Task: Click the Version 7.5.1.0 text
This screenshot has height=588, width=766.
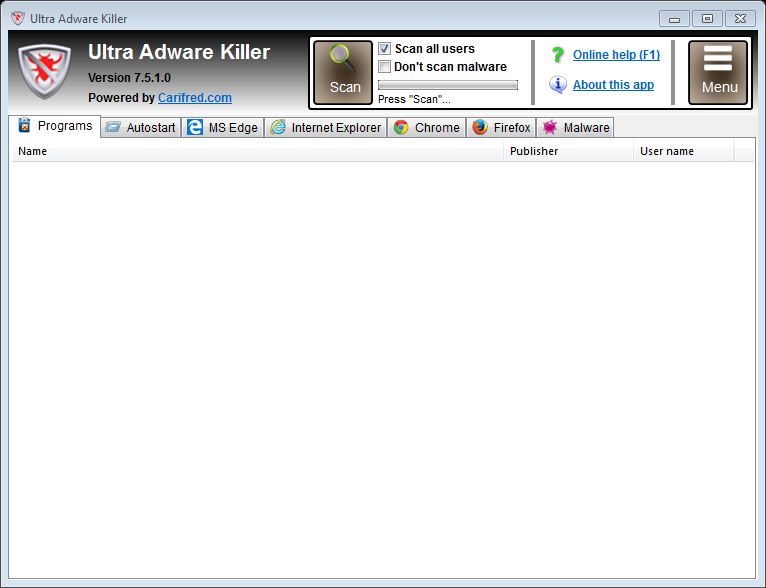Action: click(129, 78)
